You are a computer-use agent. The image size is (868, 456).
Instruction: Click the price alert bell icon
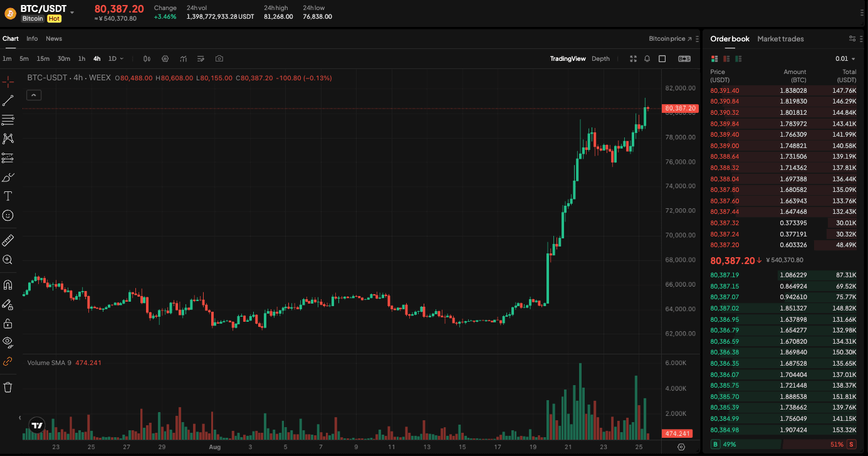647,59
